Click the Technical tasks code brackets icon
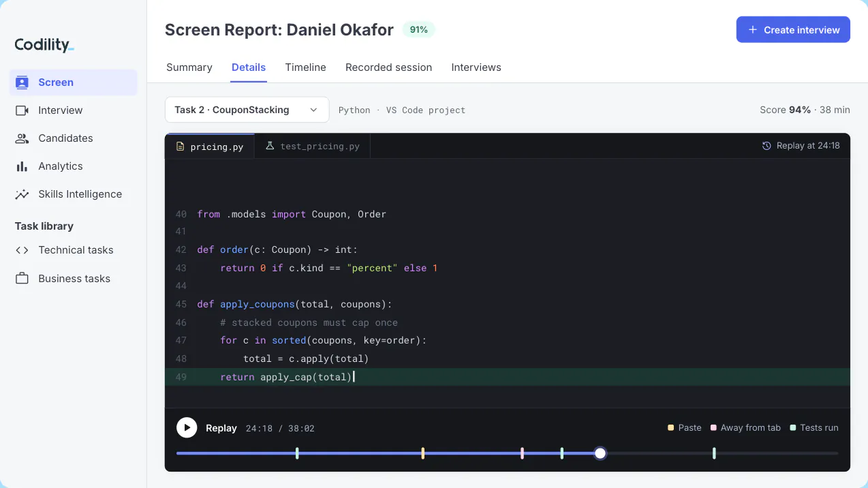This screenshot has width=868, height=488. [x=22, y=250]
